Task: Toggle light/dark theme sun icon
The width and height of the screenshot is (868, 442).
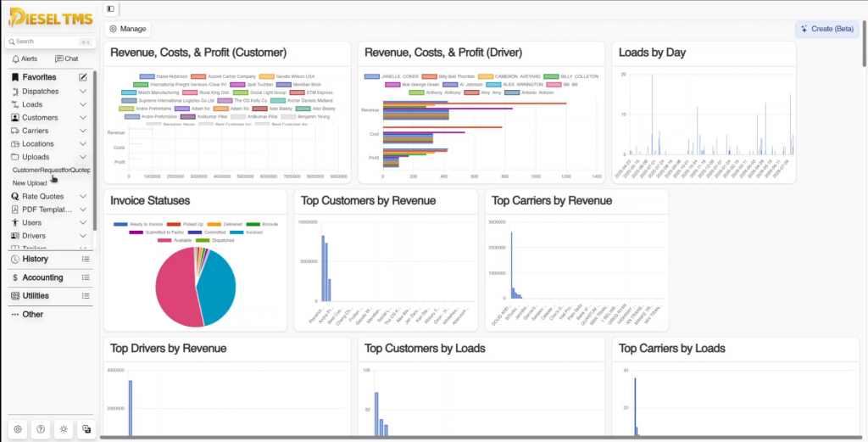Action: (x=64, y=429)
